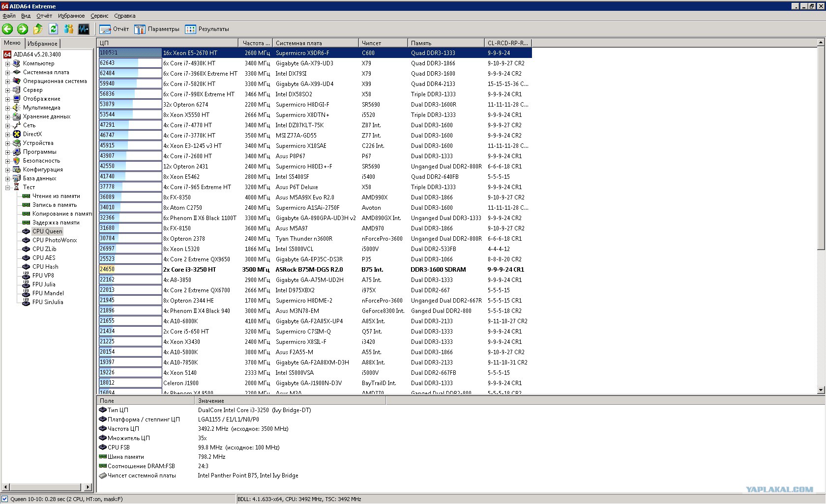The width and height of the screenshot is (826, 504).
Task: Open the Вид menu
Action: pyautogui.click(x=26, y=16)
